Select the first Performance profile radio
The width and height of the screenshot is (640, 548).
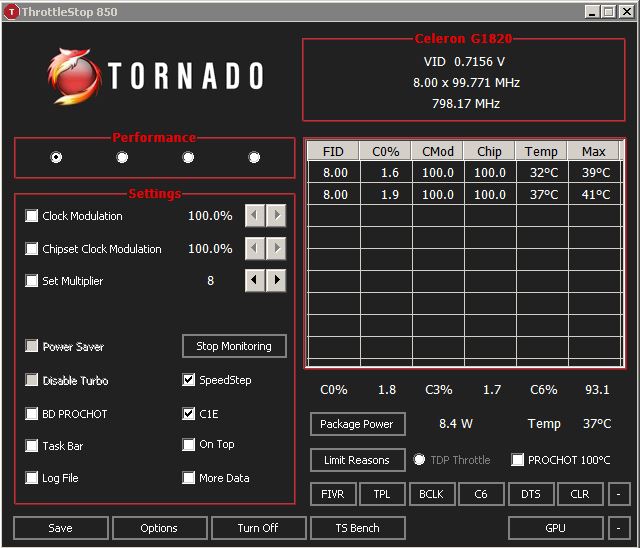coord(56,157)
